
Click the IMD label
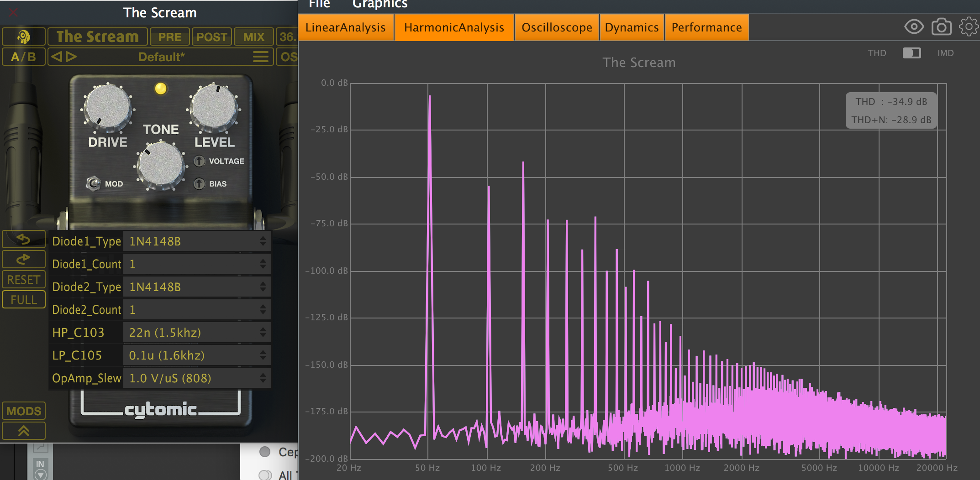click(945, 53)
